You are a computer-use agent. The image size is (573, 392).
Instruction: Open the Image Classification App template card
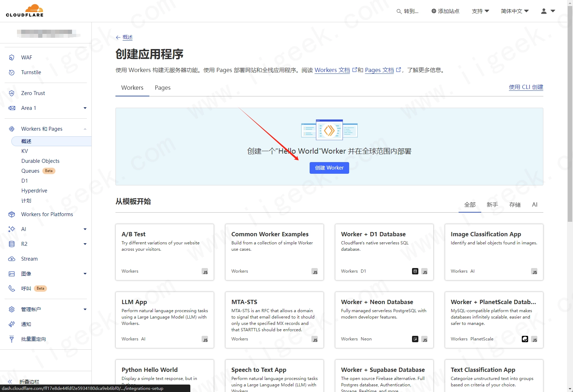494,252
